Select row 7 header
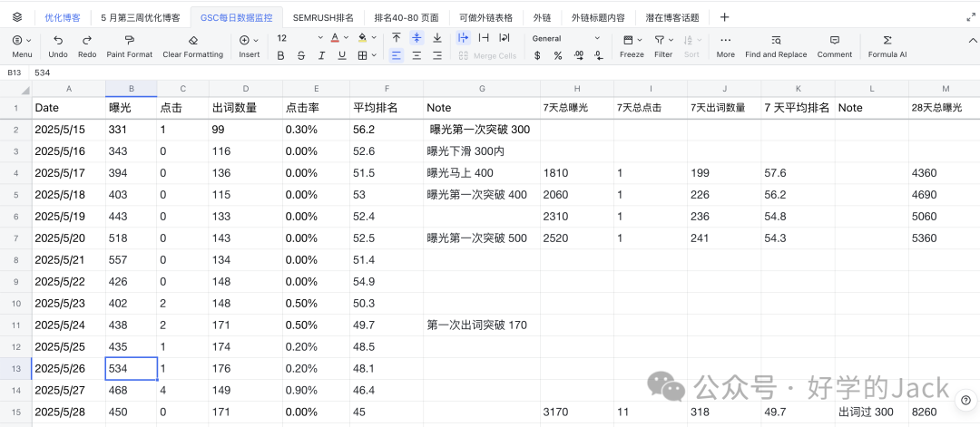 pyautogui.click(x=15, y=238)
